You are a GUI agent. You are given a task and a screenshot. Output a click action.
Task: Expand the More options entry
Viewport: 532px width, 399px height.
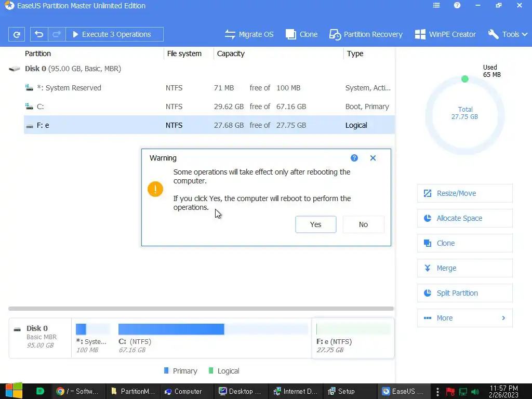(x=465, y=318)
